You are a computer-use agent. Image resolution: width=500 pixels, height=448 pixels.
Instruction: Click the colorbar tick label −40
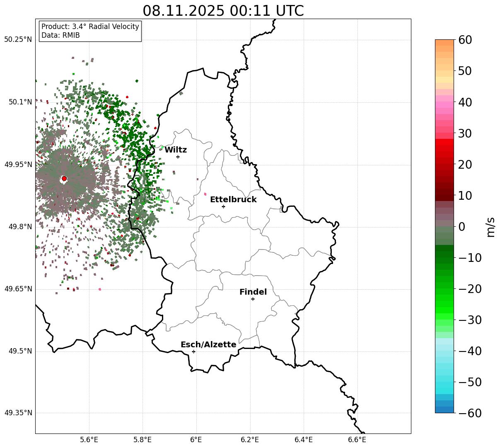pos(470,351)
